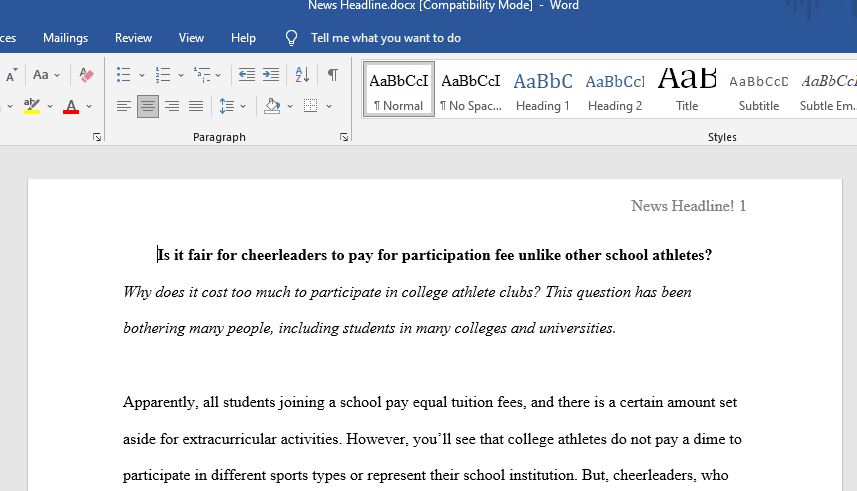Align text left

124,106
